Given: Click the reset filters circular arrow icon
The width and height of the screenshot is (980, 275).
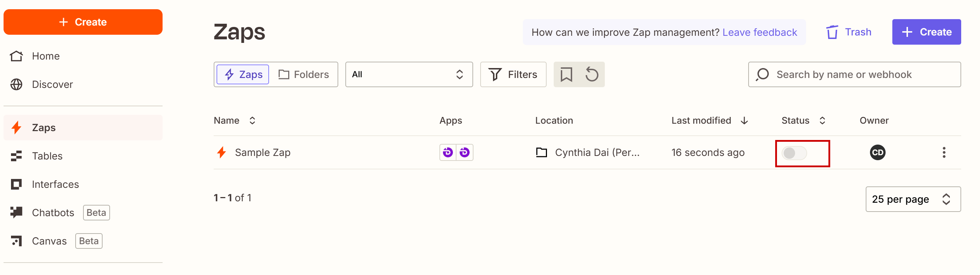Looking at the screenshot, I should (592, 74).
